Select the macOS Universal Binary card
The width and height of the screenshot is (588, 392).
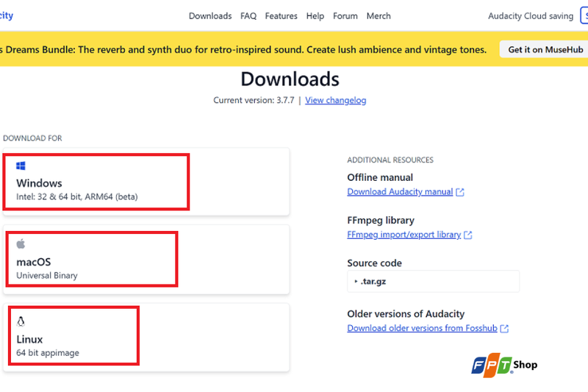point(146,260)
